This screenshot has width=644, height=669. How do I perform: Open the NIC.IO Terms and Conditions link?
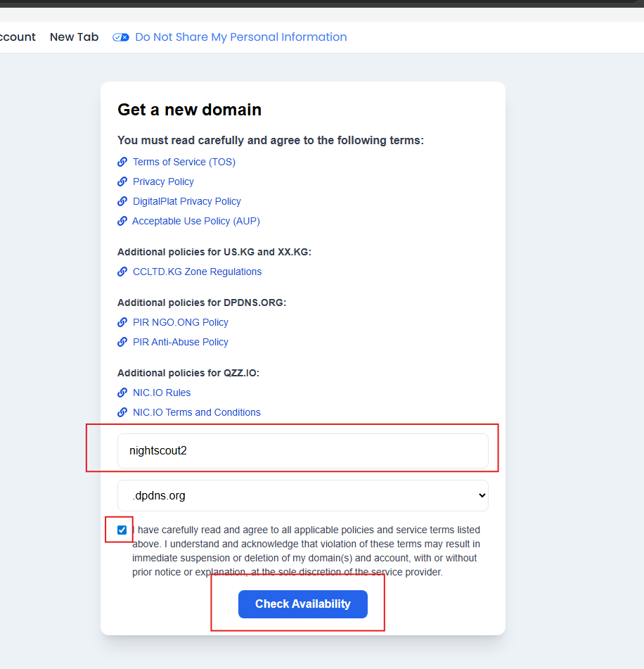(197, 412)
